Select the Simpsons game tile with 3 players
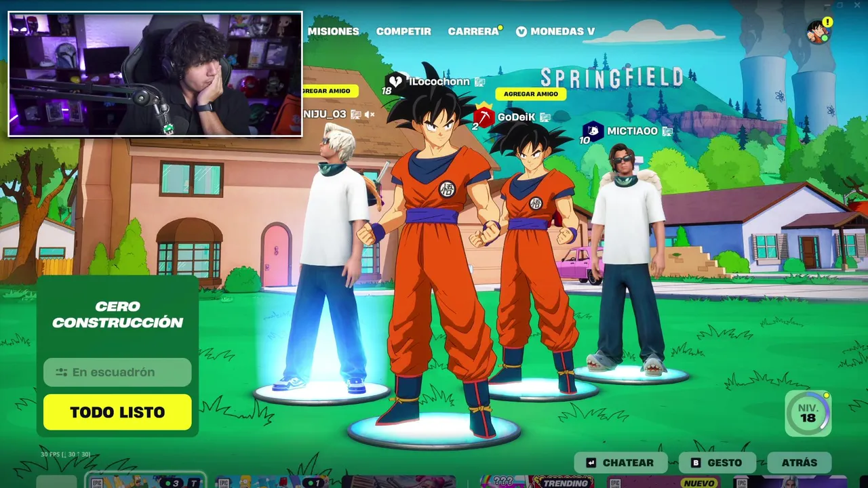The width and height of the screenshot is (868, 488). [x=145, y=481]
